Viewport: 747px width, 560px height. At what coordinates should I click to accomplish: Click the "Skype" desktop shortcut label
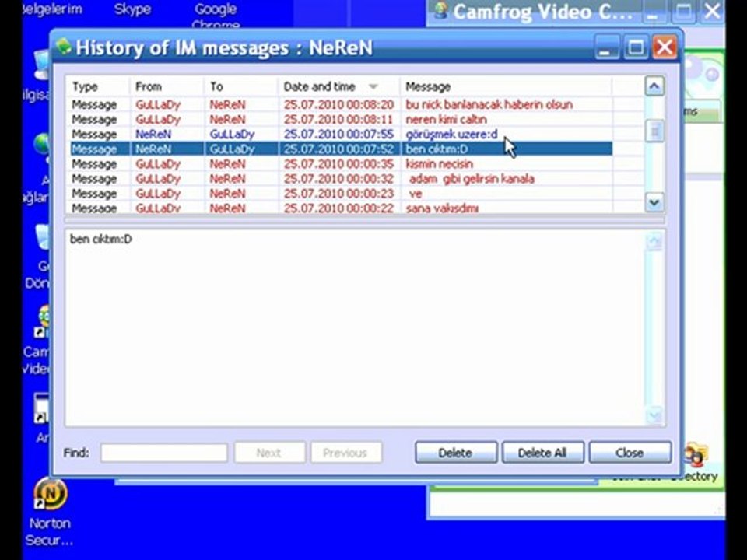pos(132,9)
